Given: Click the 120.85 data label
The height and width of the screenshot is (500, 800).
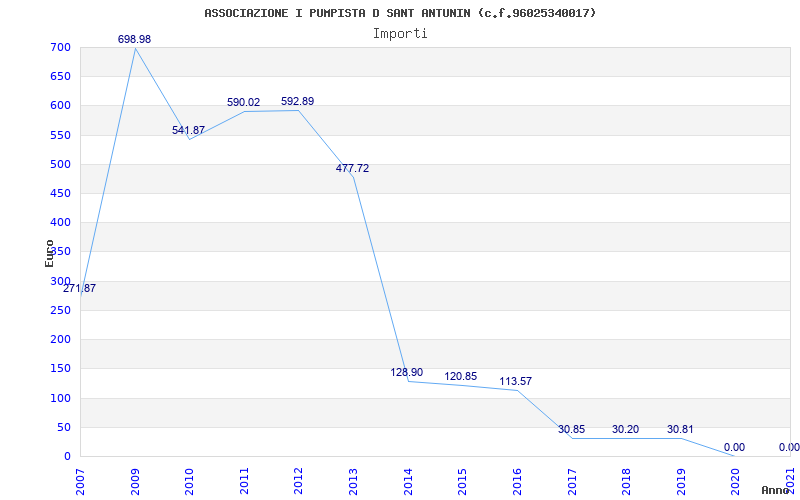Looking at the screenshot, I should 461,377.
